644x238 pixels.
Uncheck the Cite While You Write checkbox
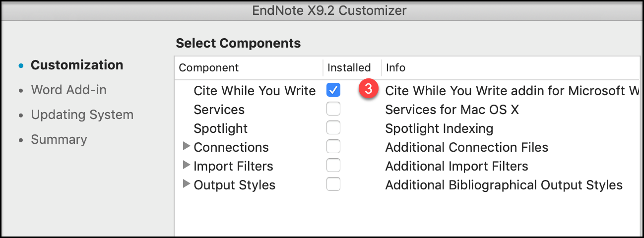[333, 90]
